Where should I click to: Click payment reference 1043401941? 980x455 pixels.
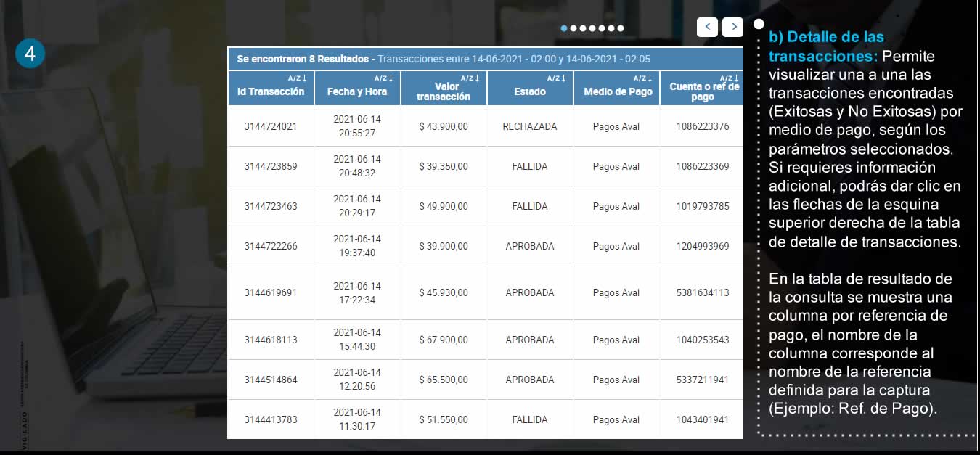click(703, 419)
